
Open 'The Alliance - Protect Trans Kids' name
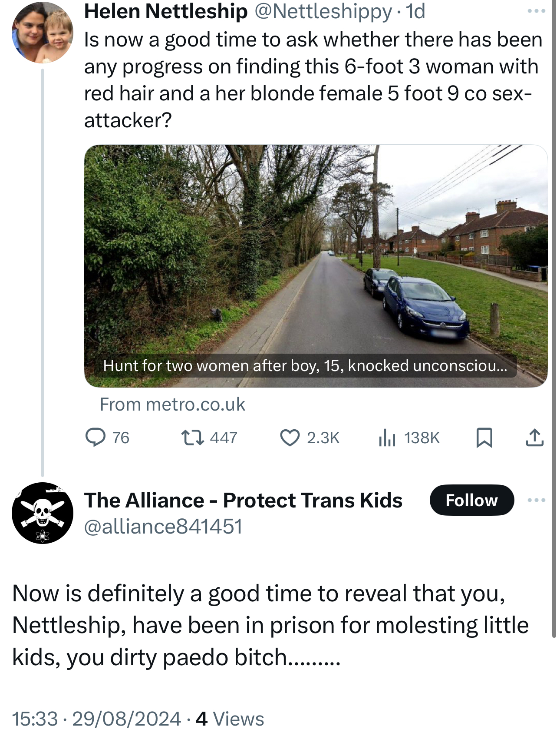[243, 500]
